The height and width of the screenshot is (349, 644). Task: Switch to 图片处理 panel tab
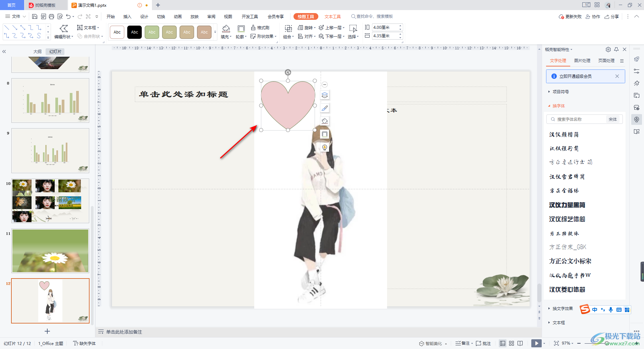582,60
